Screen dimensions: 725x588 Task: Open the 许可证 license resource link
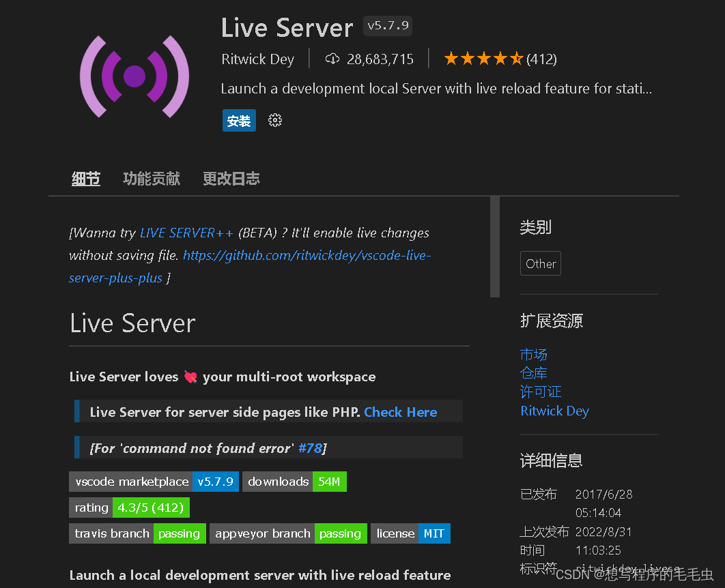point(541,392)
